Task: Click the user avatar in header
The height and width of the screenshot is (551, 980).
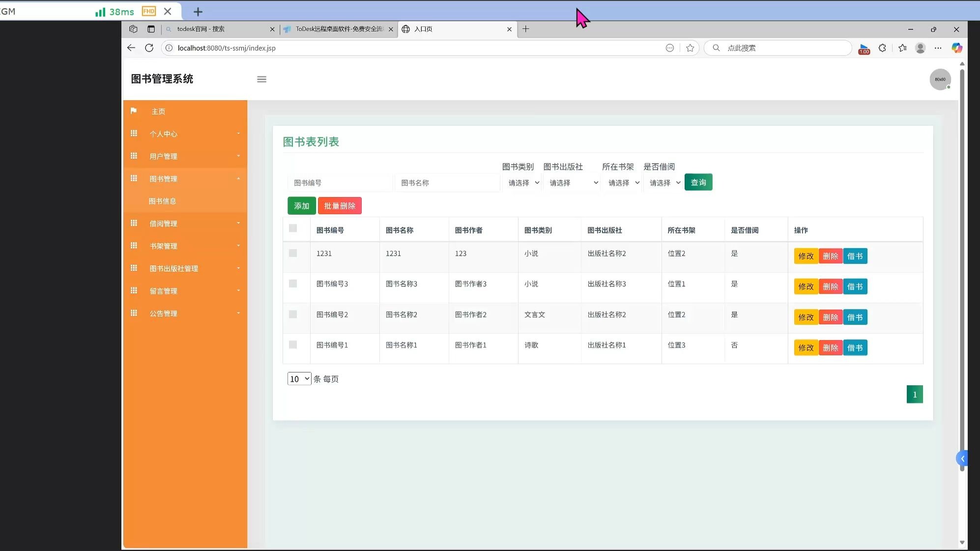Action: (x=940, y=79)
